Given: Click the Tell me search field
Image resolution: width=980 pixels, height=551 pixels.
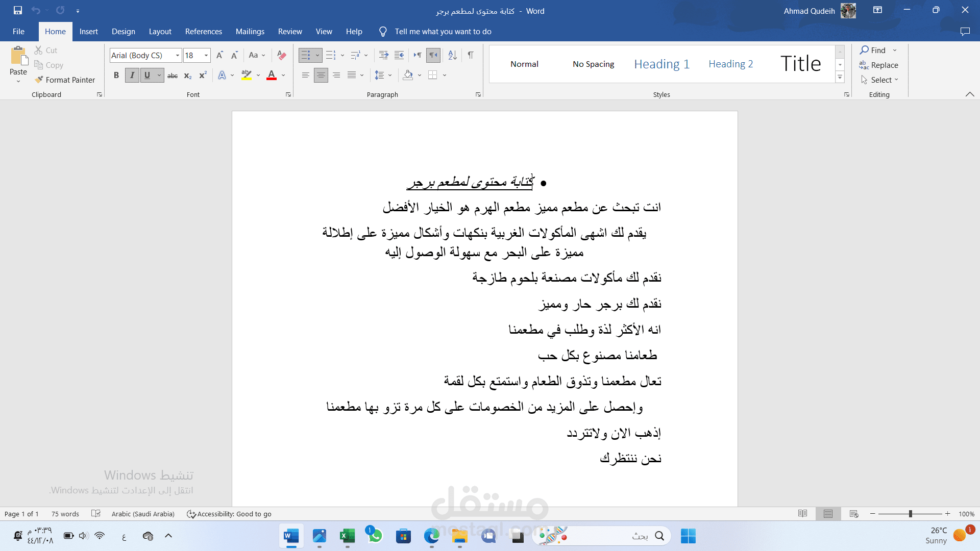Looking at the screenshot, I should (443, 32).
